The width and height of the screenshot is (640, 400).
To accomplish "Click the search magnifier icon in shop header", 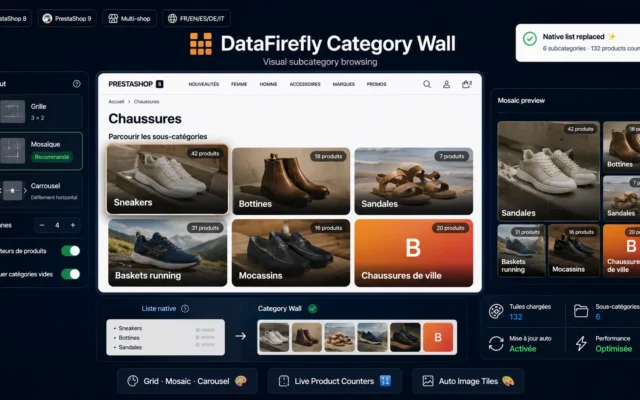I will [427, 84].
